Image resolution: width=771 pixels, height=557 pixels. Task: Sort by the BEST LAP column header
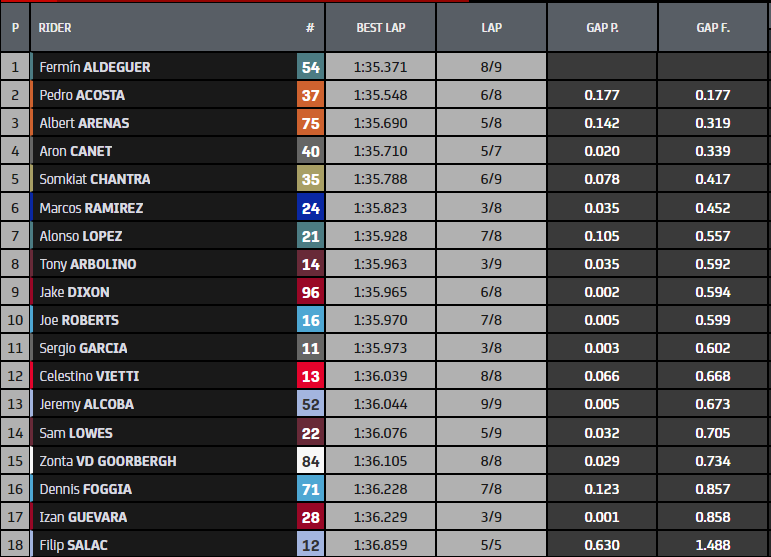pos(381,28)
